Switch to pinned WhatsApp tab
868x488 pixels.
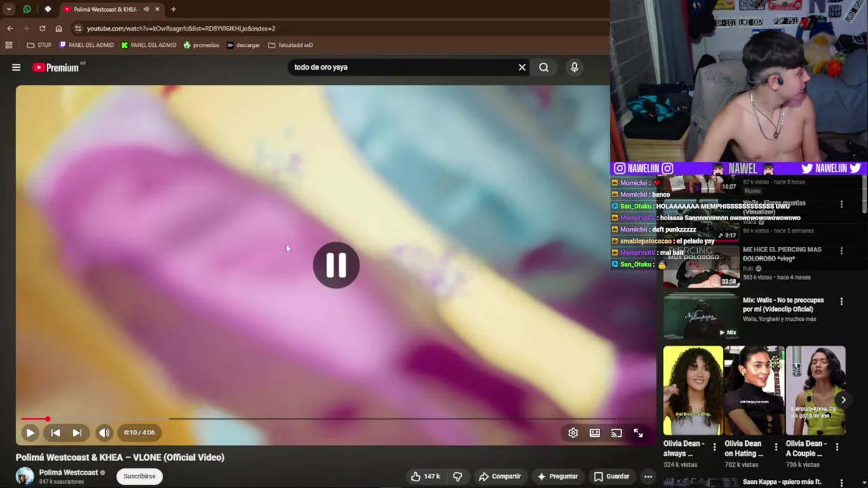pos(27,9)
